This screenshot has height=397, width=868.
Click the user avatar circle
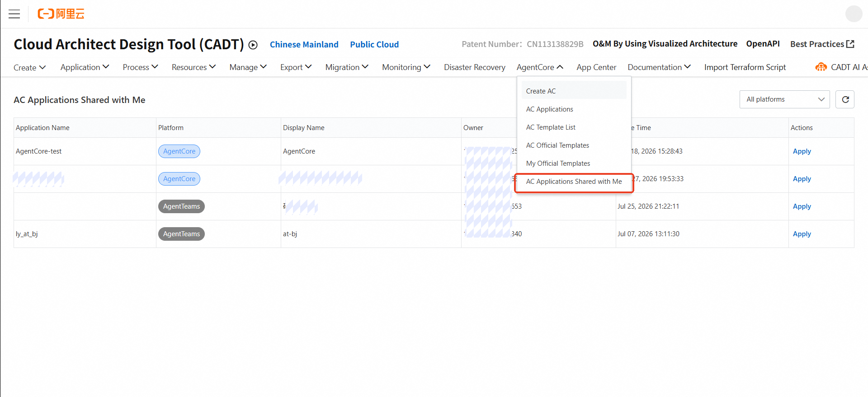(x=854, y=14)
